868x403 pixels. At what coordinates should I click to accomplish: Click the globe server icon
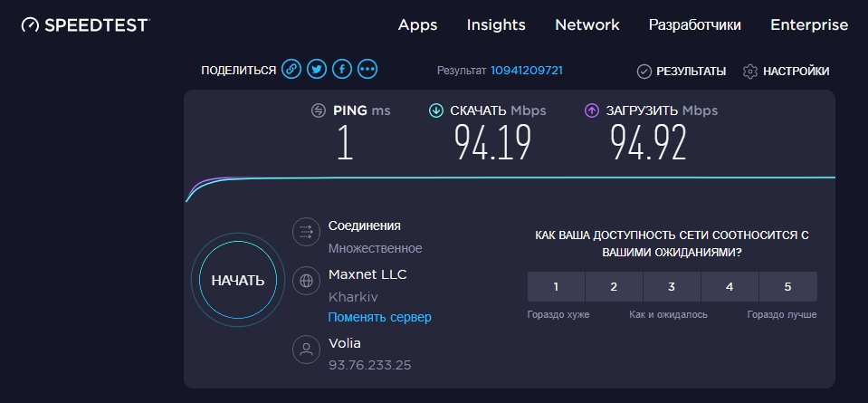pyautogui.click(x=306, y=280)
